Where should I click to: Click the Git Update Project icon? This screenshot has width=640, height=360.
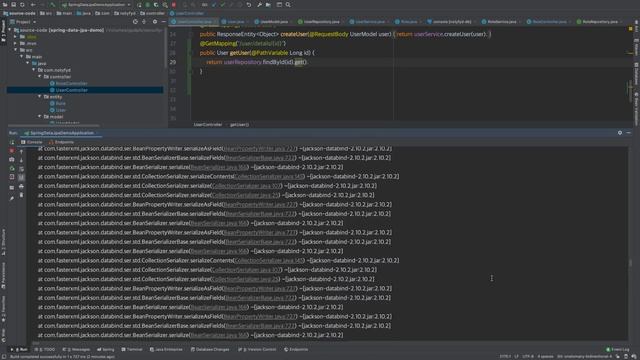(x=214, y=5)
